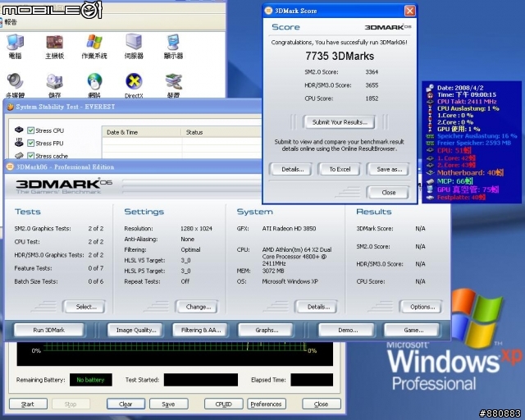The width and height of the screenshot is (525, 420).
Task: Click Clear in Stability Test
Action: click(126, 404)
